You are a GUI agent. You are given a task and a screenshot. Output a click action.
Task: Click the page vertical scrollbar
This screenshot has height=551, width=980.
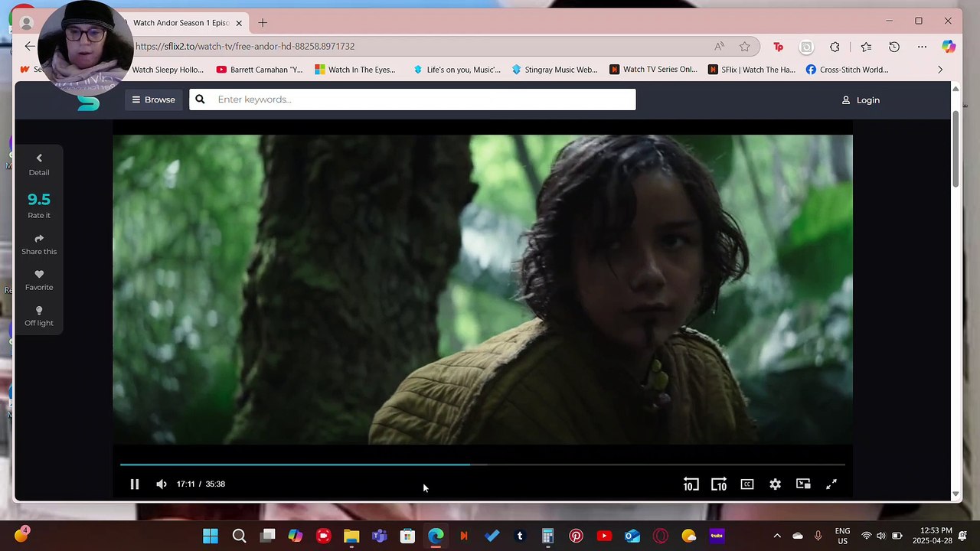pos(955,149)
